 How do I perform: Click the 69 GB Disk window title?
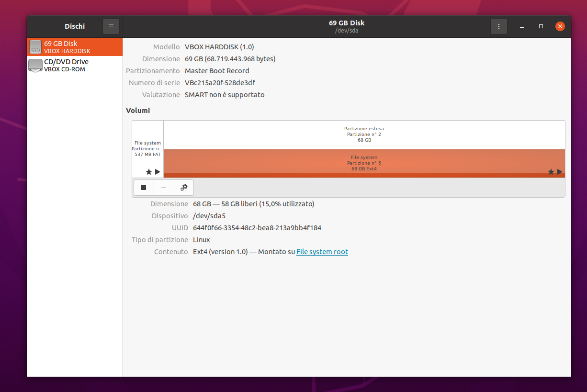click(x=347, y=23)
